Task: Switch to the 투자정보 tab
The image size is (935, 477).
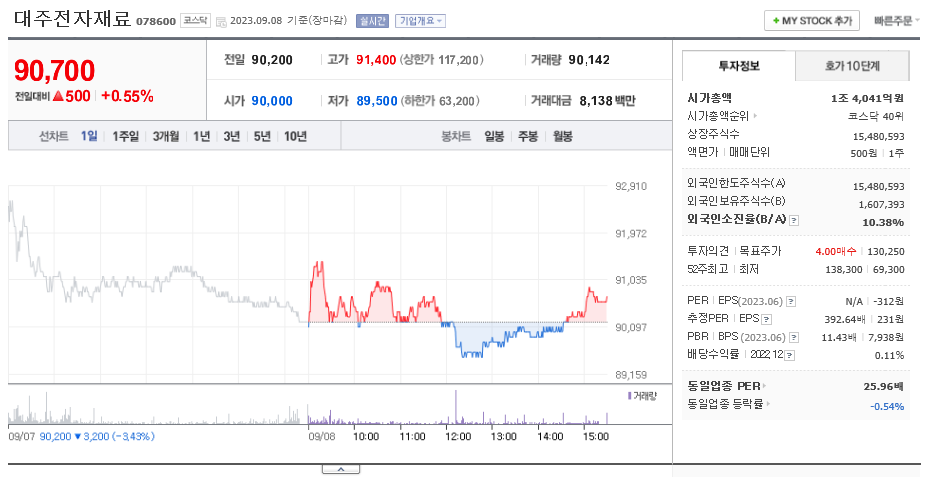Action: point(739,66)
